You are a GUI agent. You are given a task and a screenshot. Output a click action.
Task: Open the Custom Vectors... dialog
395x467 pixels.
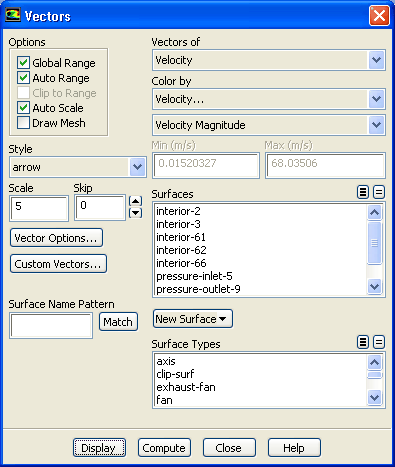point(58,264)
